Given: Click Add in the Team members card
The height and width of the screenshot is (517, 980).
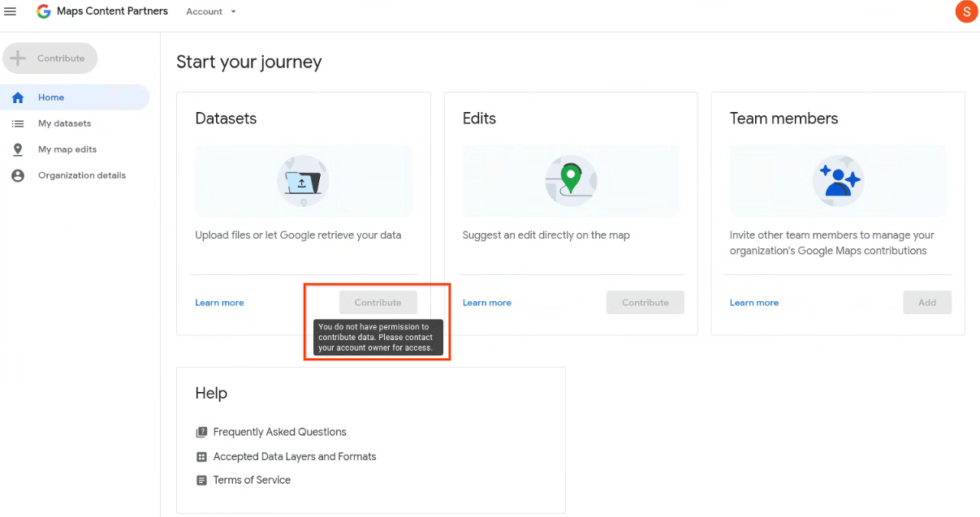Looking at the screenshot, I should click(927, 303).
